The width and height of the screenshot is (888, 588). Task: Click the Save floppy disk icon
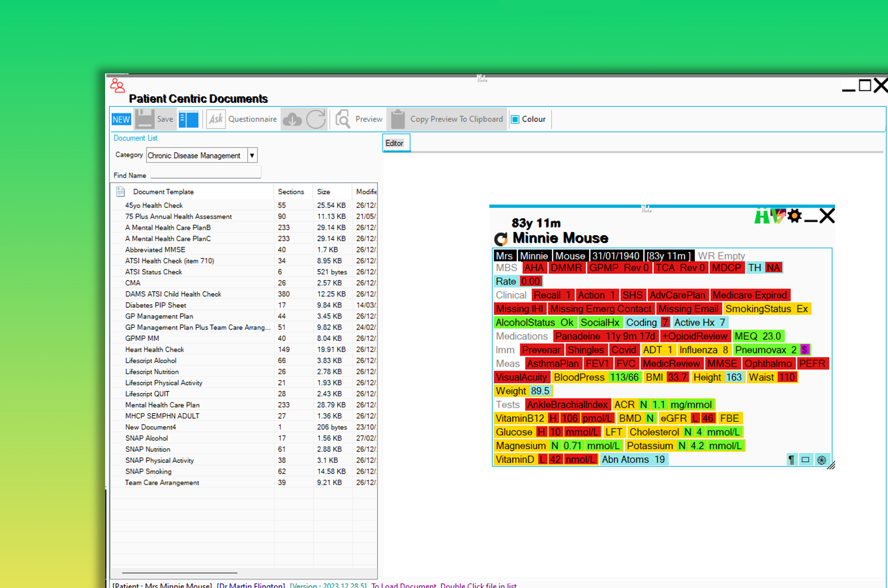point(145,119)
